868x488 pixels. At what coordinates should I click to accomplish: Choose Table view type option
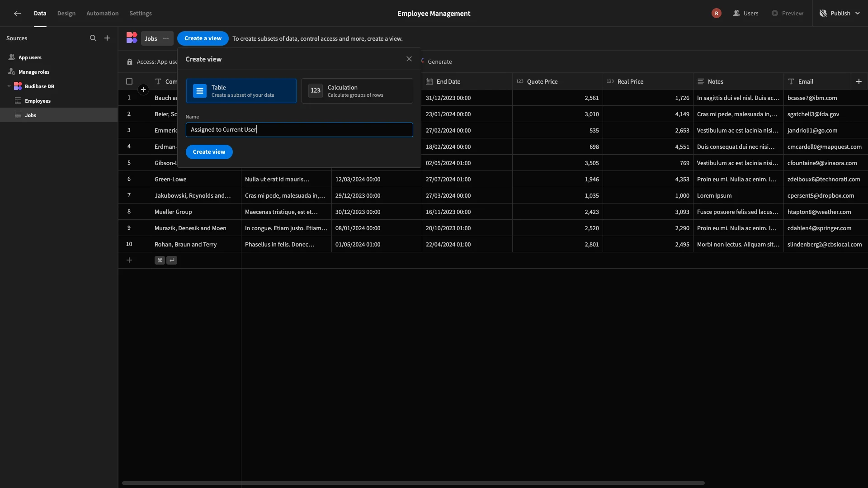coord(241,91)
